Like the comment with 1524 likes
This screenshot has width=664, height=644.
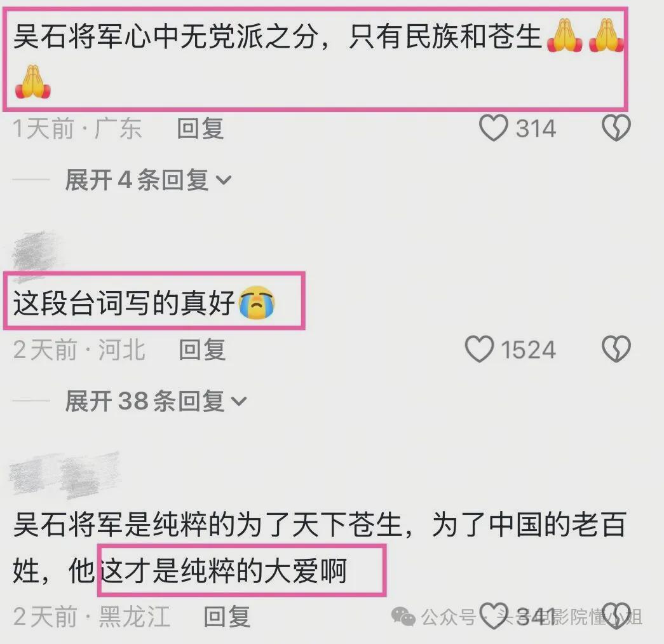pyautogui.click(x=479, y=349)
